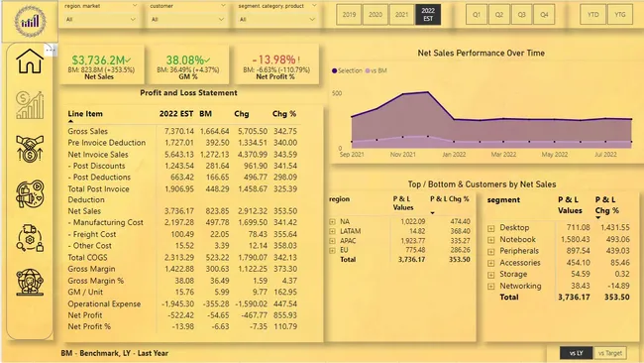Expand the Networking segment row

tap(491, 286)
